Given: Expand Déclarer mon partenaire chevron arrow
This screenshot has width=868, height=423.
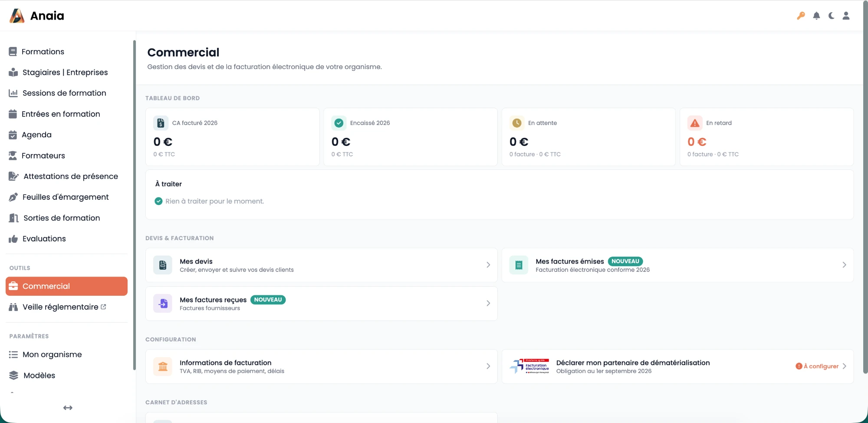Looking at the screenshot, I should pos(844,366).
